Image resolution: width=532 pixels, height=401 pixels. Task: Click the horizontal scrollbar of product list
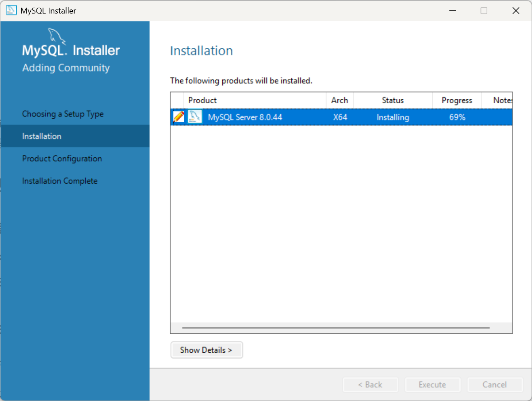point(336,328)
